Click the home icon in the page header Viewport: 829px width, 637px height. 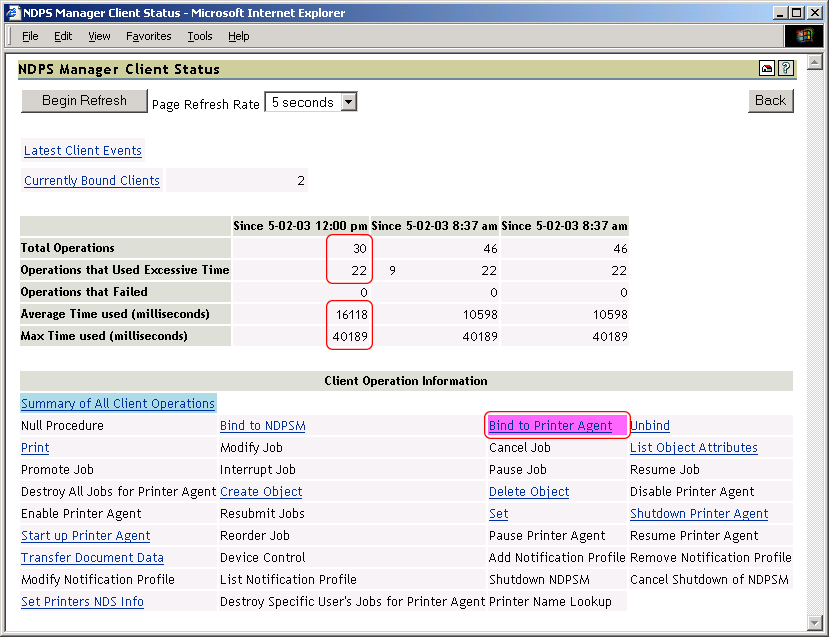(766, 68)
